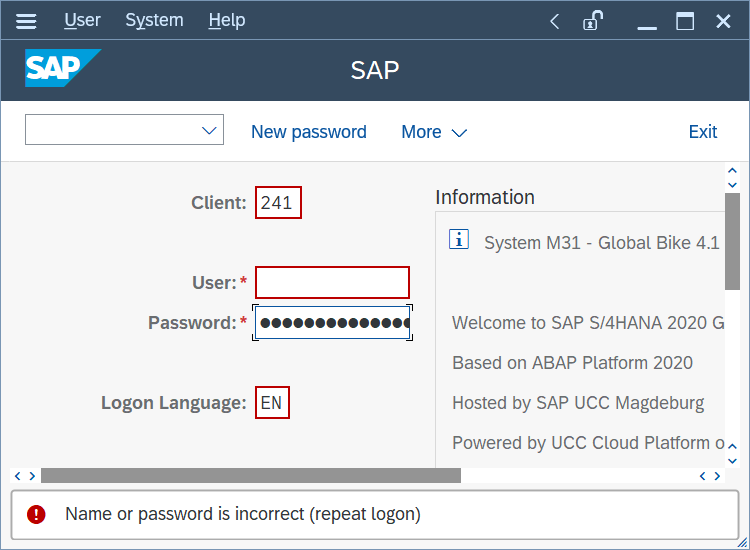The image size is (750, 550).
Task: Click left arrow of the bottom right scroller
Action: click(702, 476)
